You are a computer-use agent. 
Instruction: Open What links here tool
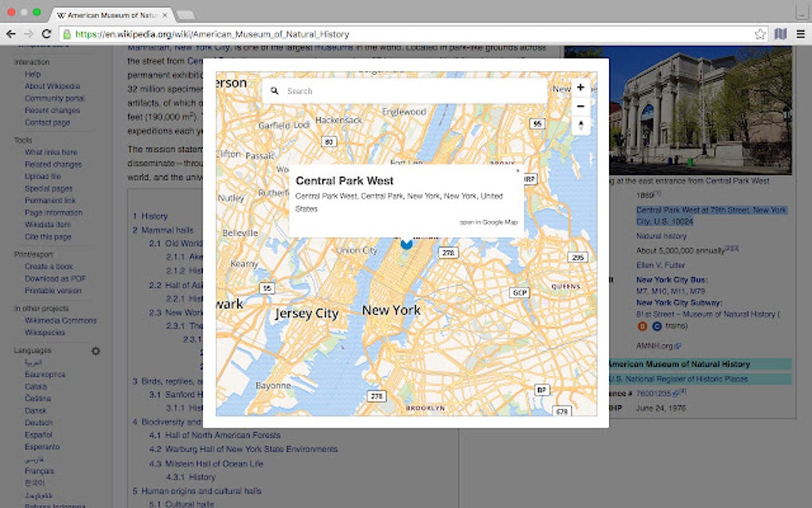[51, 152]
